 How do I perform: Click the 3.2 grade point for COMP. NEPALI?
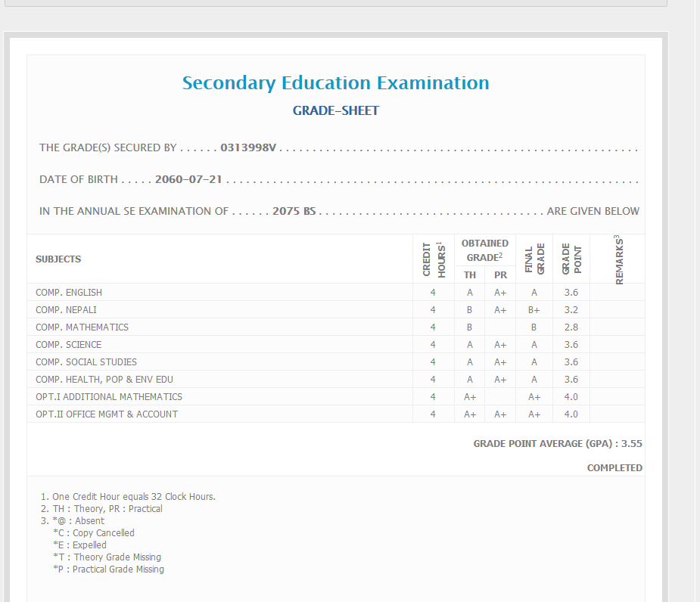coord(571,310)
